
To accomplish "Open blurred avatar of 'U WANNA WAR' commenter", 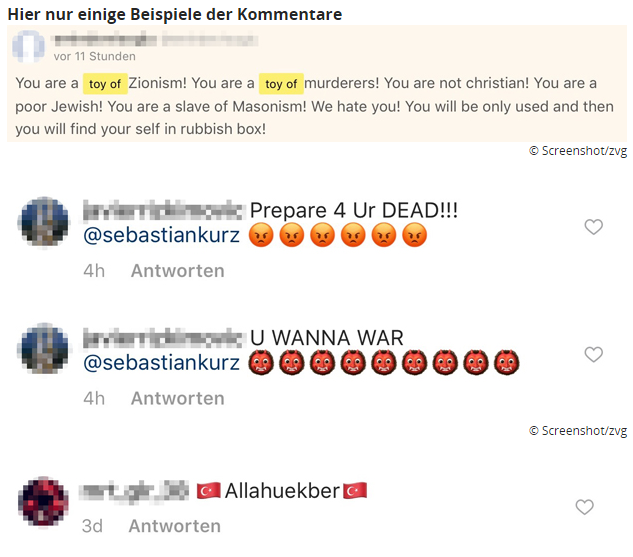I will tap(44, 348).
